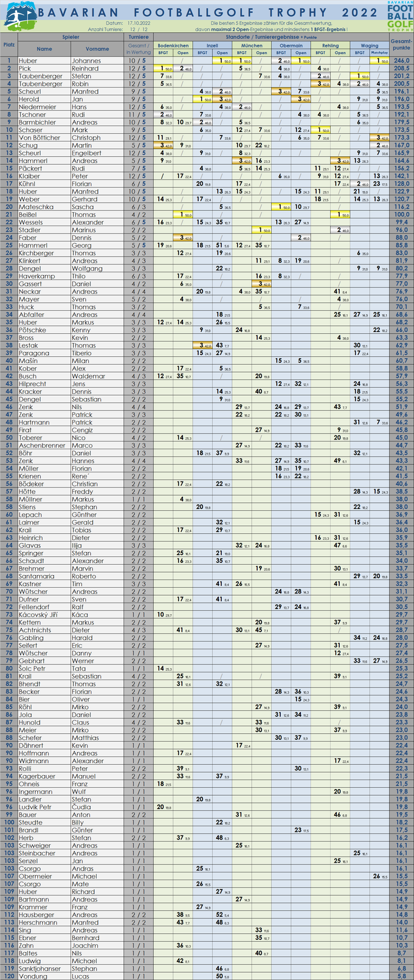This screenshot has width=414, height=980.
Task: Click the surname 'Bödeker'
Action: 32,484
